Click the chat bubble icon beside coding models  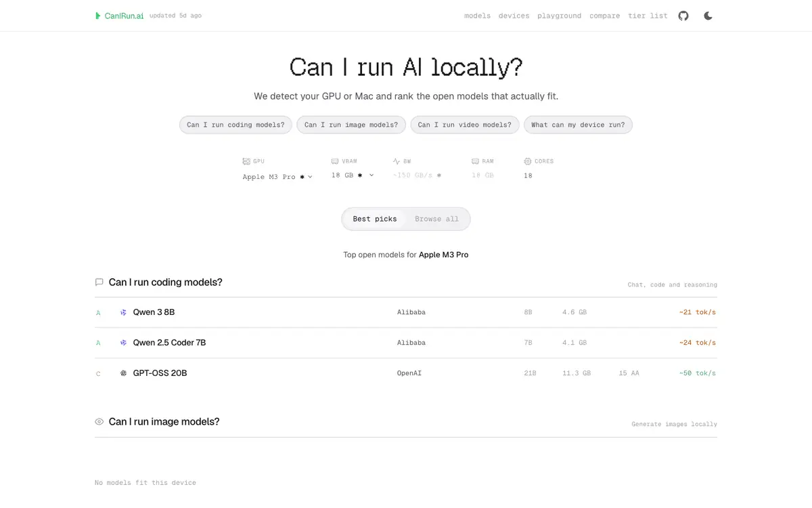(99, 282)
